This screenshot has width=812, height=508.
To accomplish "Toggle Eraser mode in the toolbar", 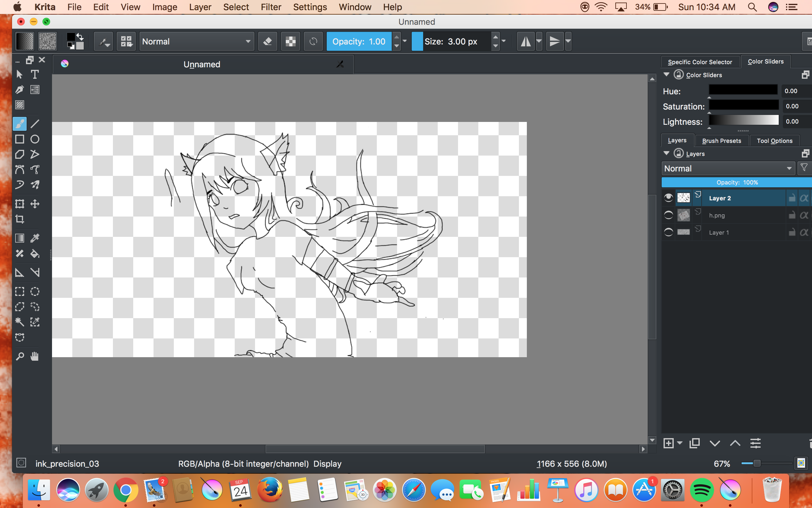I will click(x=267, y=42).
